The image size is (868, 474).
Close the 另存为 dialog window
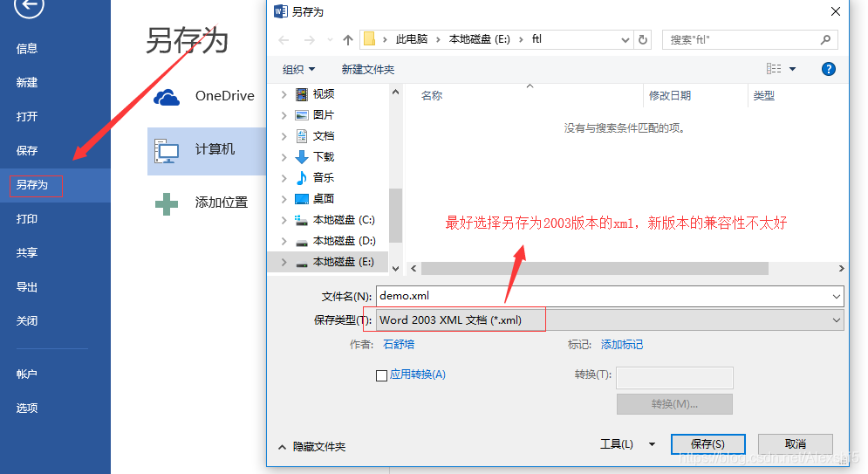click(x=836, y=11)
